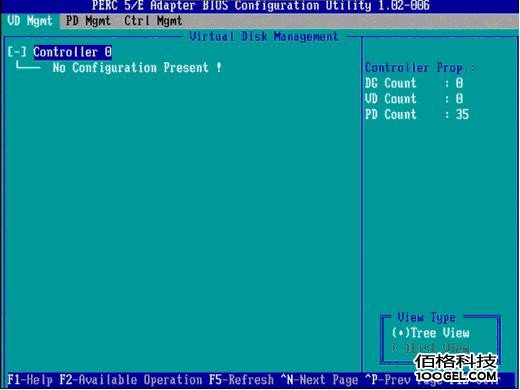This screenshot has width=520, height=390.
Task: Select the Tree View radio option
Action: [431, 333]
